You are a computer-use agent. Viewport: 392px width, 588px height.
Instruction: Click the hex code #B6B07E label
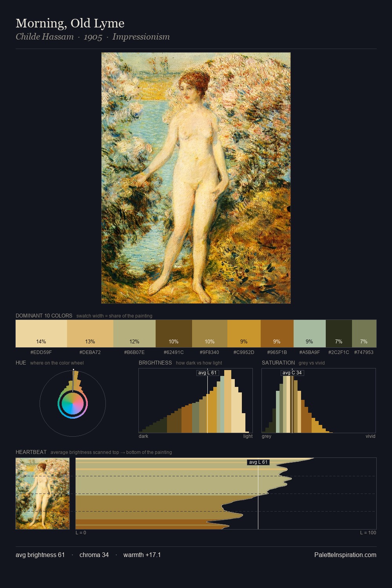coord(134,352)
